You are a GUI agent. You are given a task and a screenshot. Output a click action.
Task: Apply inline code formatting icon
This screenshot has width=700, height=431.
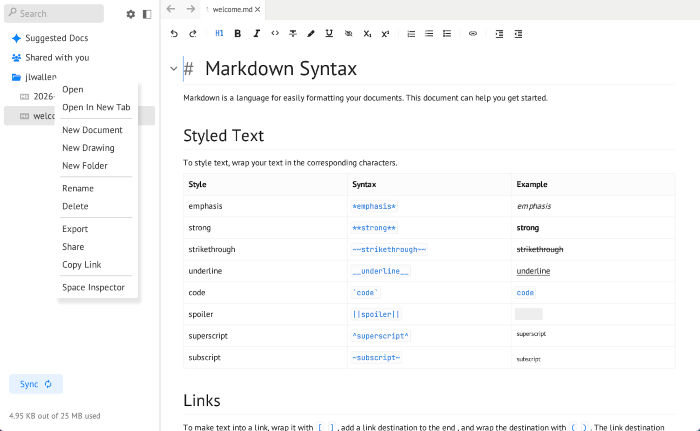[x=275, y=33]
